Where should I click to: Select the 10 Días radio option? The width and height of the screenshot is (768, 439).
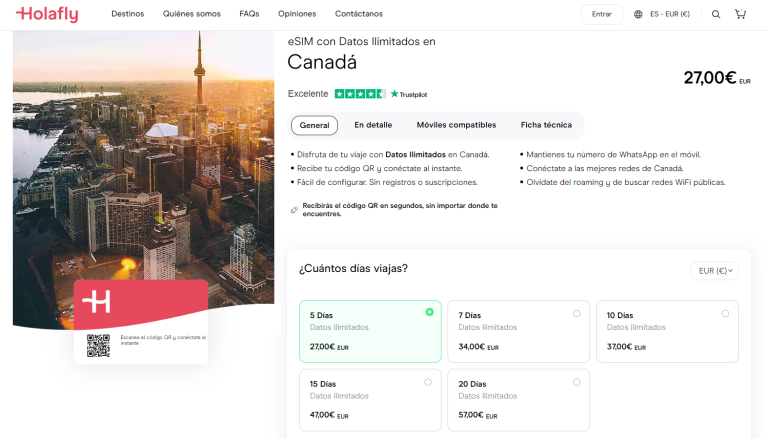coord(725,314)
